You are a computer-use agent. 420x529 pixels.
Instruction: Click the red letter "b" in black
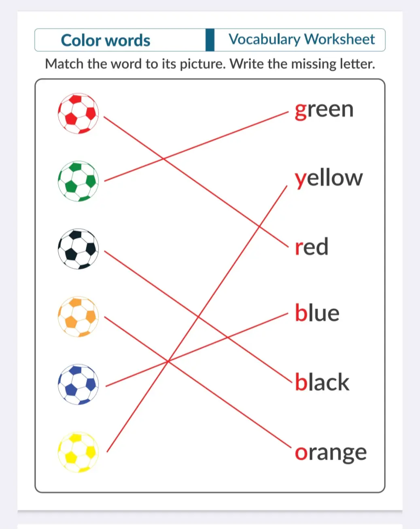click(301, 382)
